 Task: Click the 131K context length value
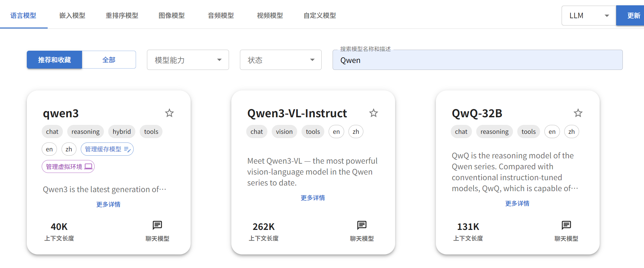[x=468, y=227]
